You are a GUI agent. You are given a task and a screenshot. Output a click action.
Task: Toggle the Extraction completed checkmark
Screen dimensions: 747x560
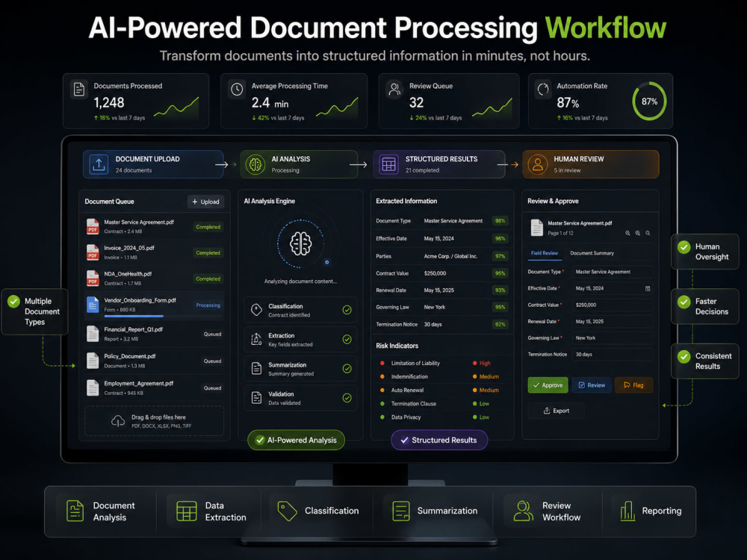point(347,339)
